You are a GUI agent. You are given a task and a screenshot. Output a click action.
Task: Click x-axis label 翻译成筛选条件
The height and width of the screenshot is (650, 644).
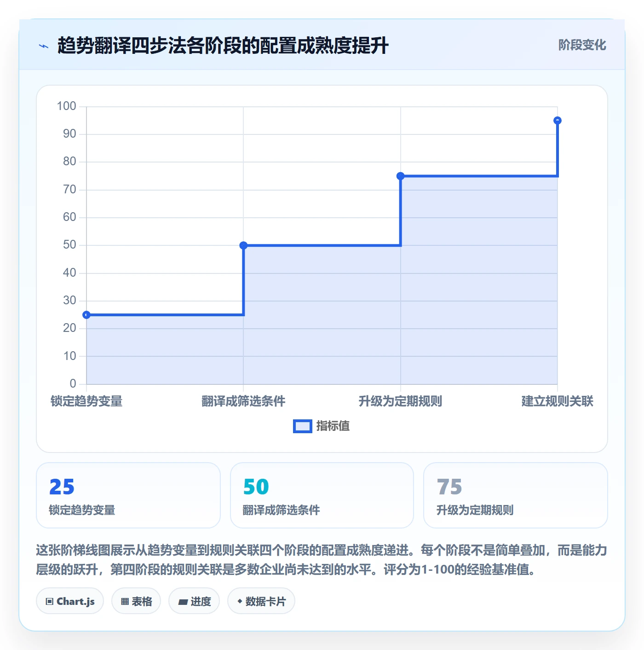coord(243,401)
